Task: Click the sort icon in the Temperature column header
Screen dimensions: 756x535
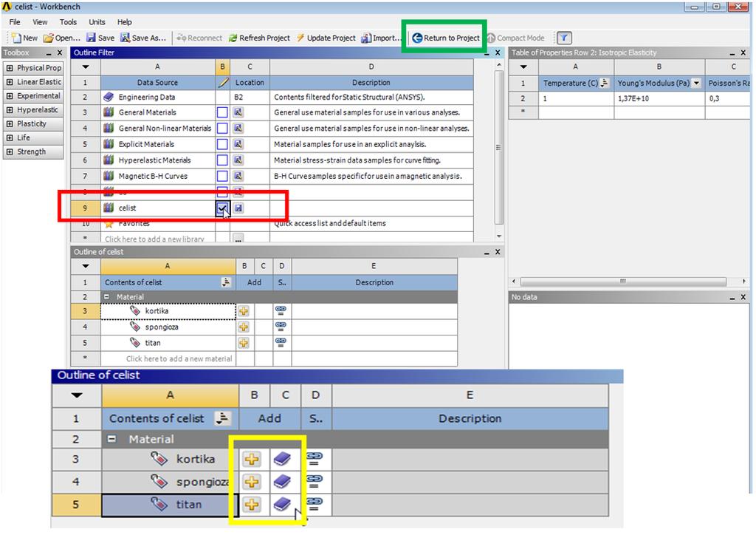Action: (x=605, y=83)
